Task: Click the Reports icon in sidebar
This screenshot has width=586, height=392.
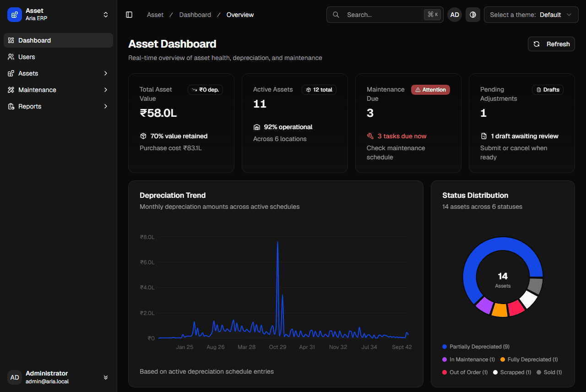Action: [x=11, y=106]
